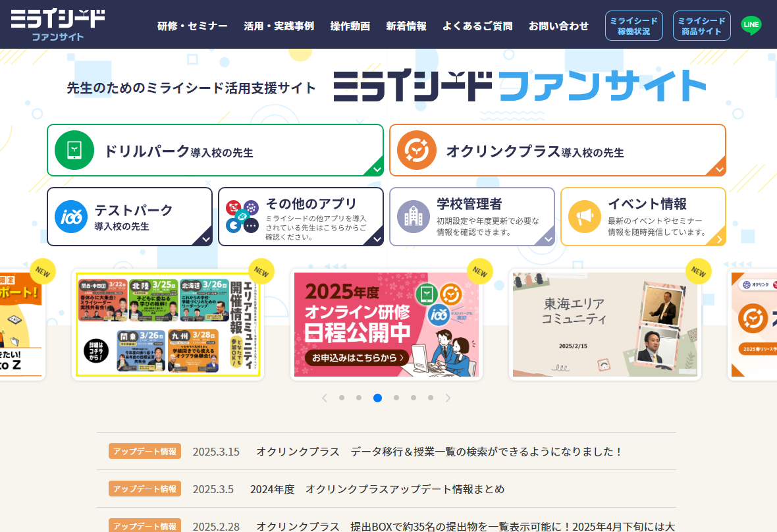Image resolution: width=777 pixels, height=532 pixels.
Task: Click the 先生のためのミライシード活用支援サイト tagline
Action: click(191, 88)
